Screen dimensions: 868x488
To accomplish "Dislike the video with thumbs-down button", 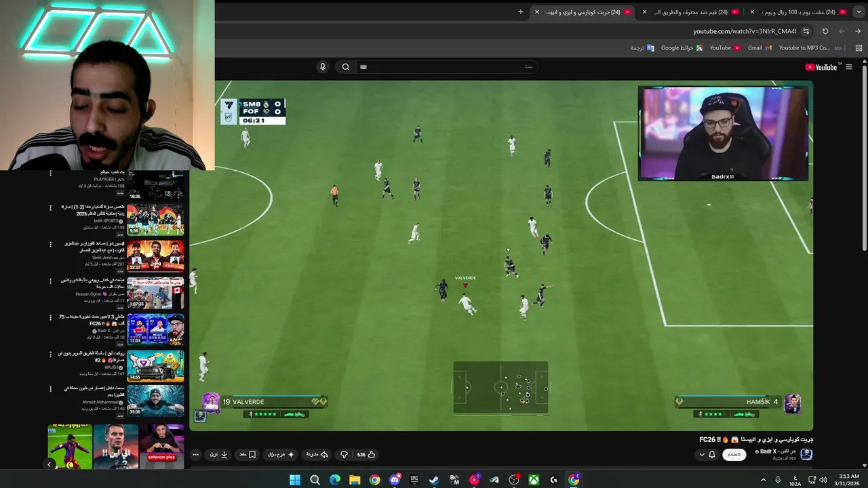I will point(344,455).
